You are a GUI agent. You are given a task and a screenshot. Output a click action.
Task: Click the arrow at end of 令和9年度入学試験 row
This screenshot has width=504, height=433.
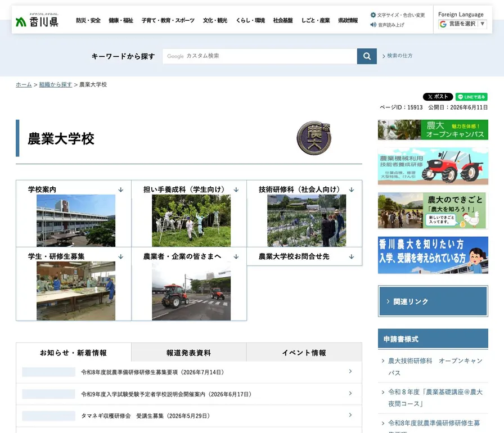[x=350, y=393]
